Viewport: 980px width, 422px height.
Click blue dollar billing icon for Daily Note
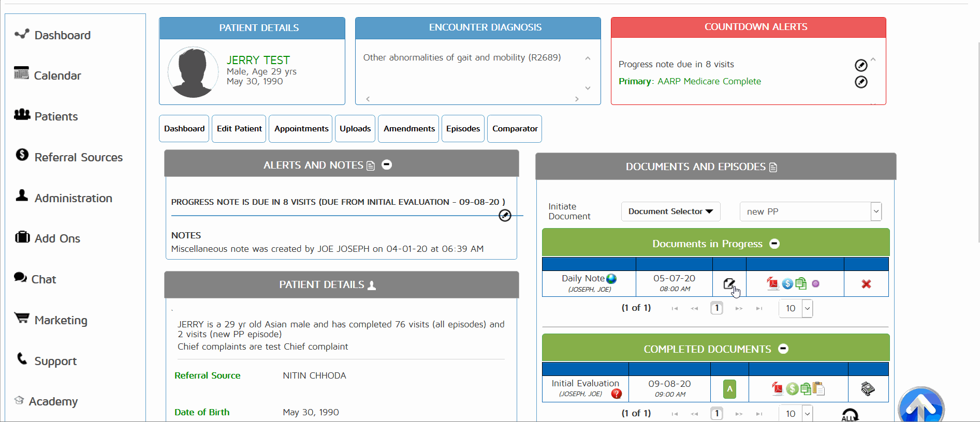787,283
